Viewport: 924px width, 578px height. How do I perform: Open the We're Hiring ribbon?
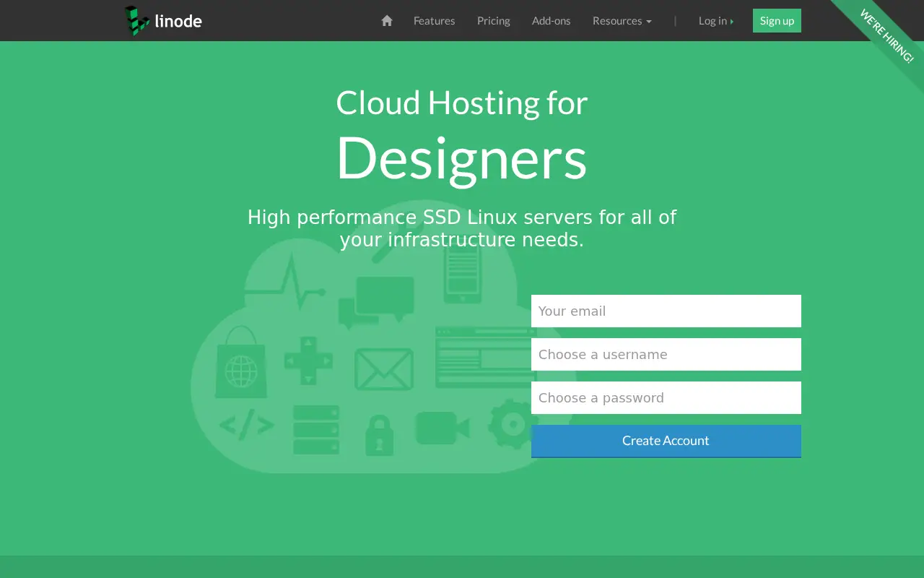point(886,35)
